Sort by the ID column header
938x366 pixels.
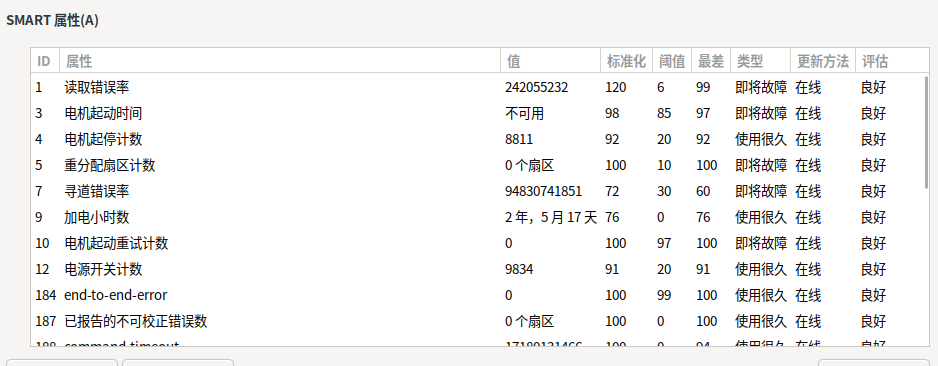[45, 61]
